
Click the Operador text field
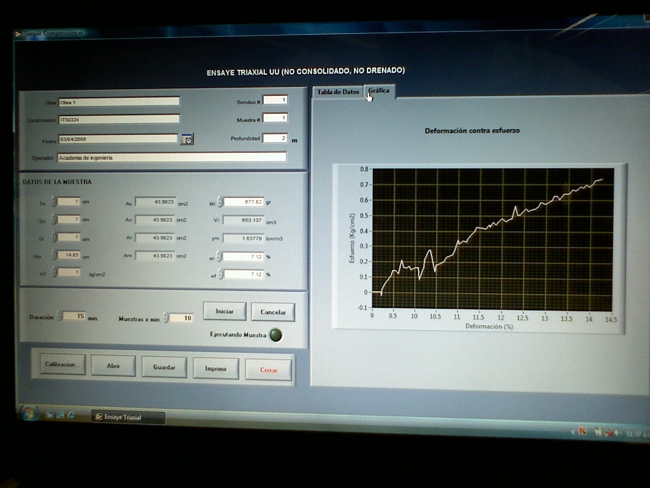(171, 157)
